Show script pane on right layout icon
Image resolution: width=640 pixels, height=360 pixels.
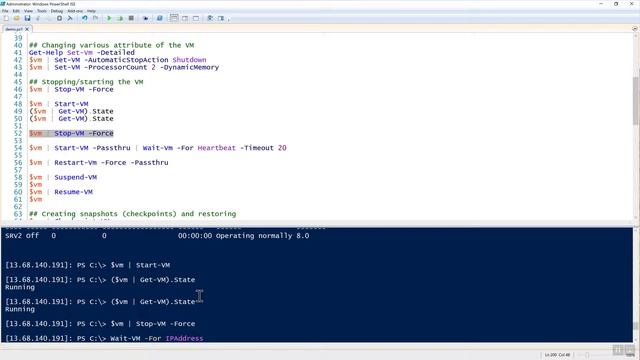185,18
